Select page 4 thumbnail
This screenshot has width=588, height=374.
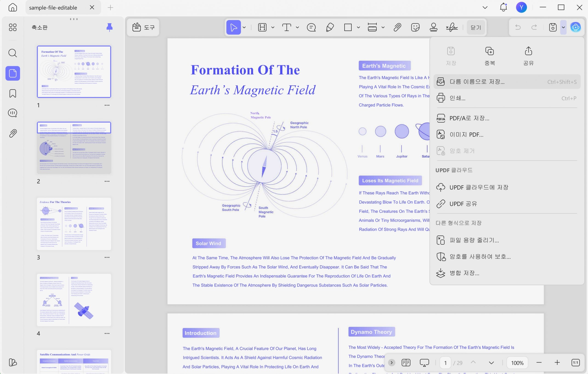click(x=74, y=300)
